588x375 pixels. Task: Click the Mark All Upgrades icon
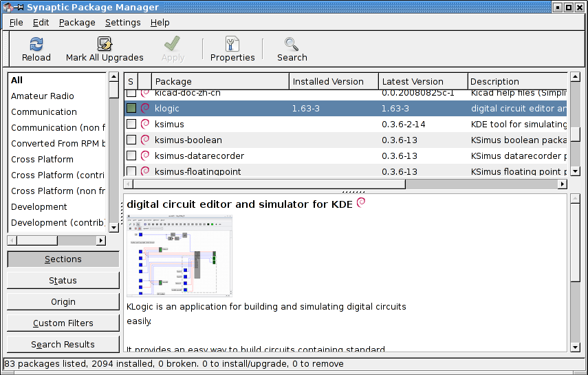tap(105, 44)
